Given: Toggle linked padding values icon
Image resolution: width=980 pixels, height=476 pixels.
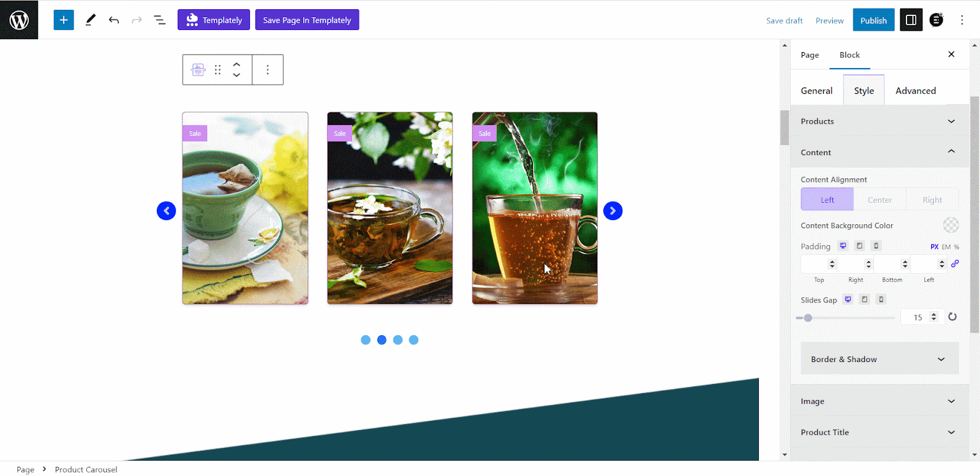Looking at the screenshot, I should tap(955, 263).
